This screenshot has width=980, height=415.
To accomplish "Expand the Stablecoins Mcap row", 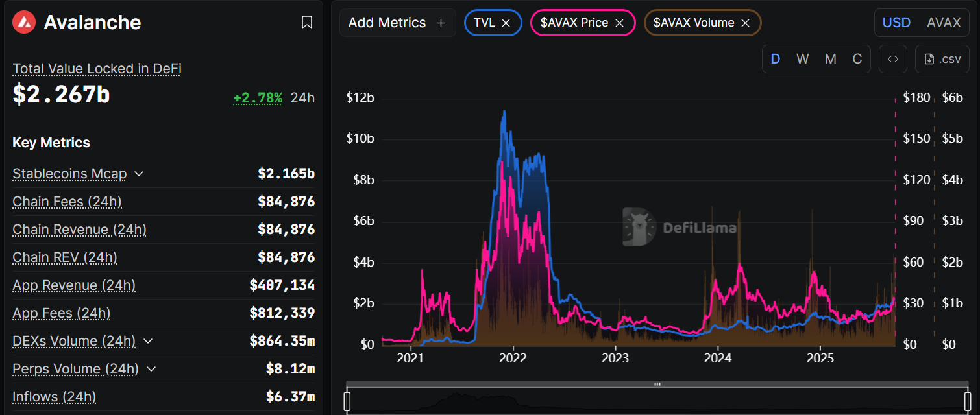I will pyautogui.click(x=139, y=174).
